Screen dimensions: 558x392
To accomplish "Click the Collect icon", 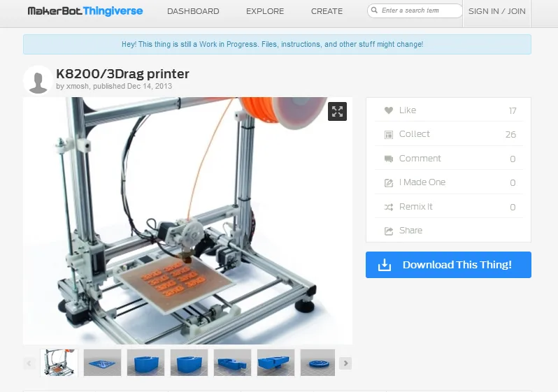I will (389, 135).
